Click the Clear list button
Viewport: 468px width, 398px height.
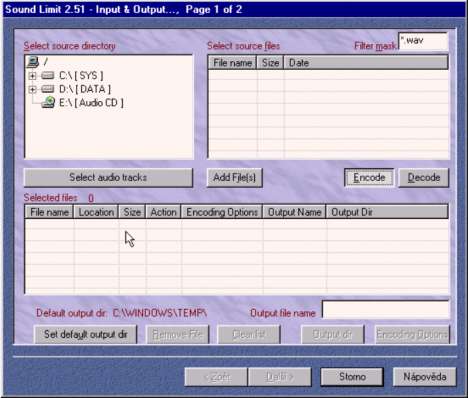tap(249, 334)
